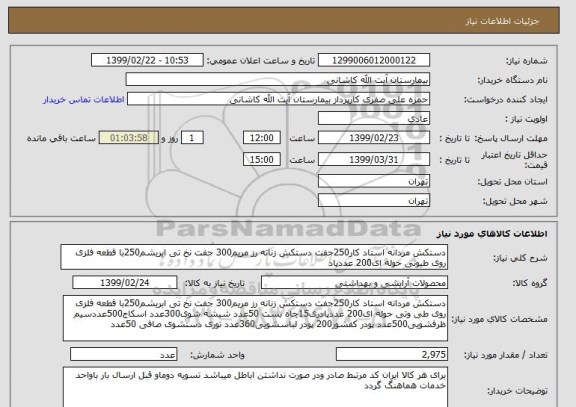Click the remaining time countdown 01:03:58
Image resolution: width=576 pixels, height=407 pixels.
point(129,138)
